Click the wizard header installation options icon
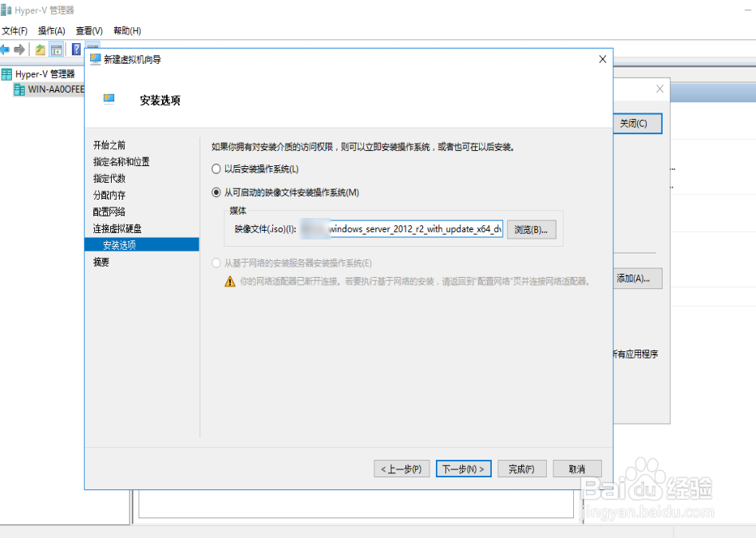This screenshot has width=756, height=538. click(108, 100)
